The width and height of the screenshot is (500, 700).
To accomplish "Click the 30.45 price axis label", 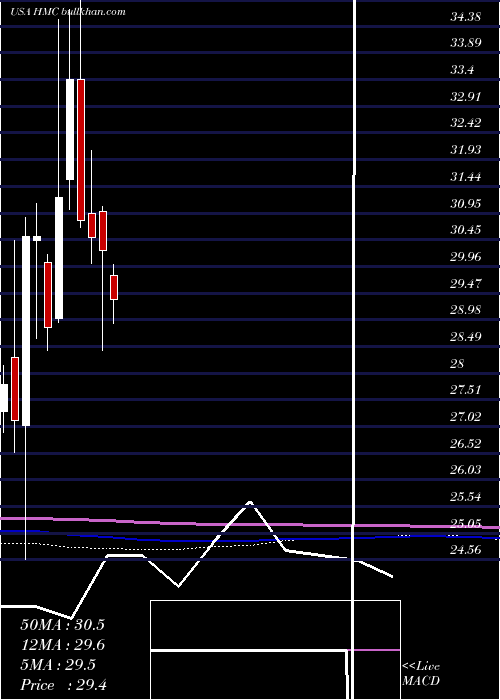I will pyautogui.click(x=466, y=230).
